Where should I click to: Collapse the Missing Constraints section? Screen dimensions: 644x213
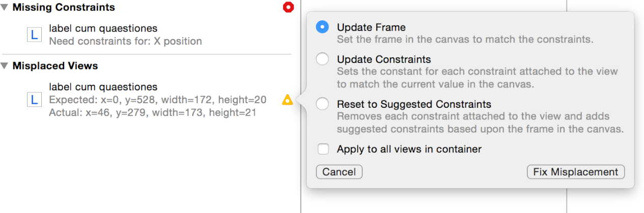[x=5, y=8]
